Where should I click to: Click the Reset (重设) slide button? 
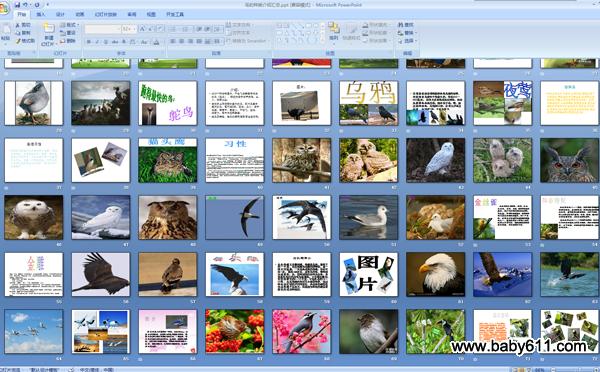[68, 33]
